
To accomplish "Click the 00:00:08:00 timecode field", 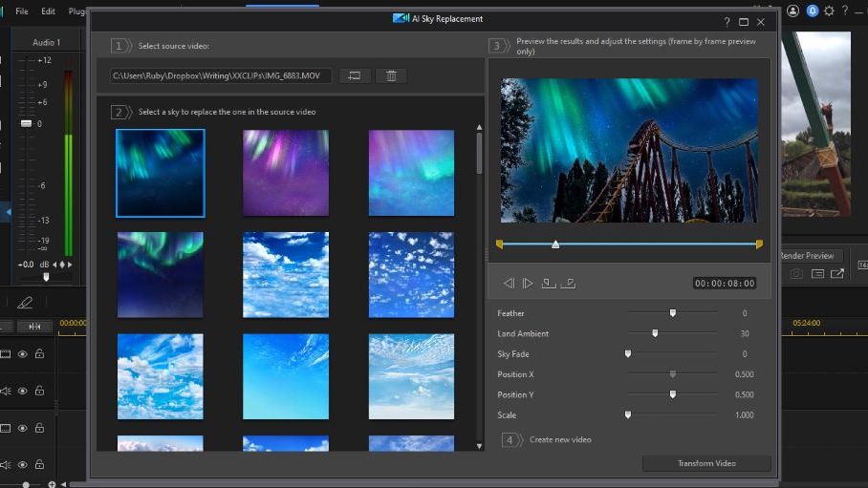I will click(725, 284).
